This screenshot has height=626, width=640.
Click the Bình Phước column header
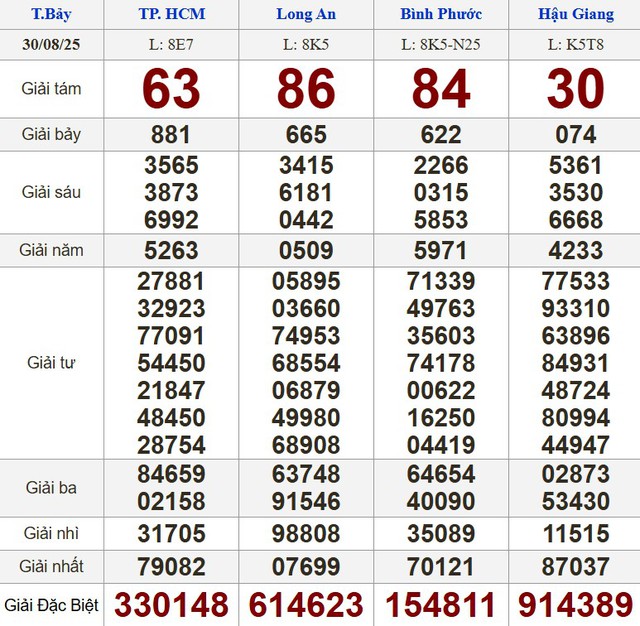point(441,14)
